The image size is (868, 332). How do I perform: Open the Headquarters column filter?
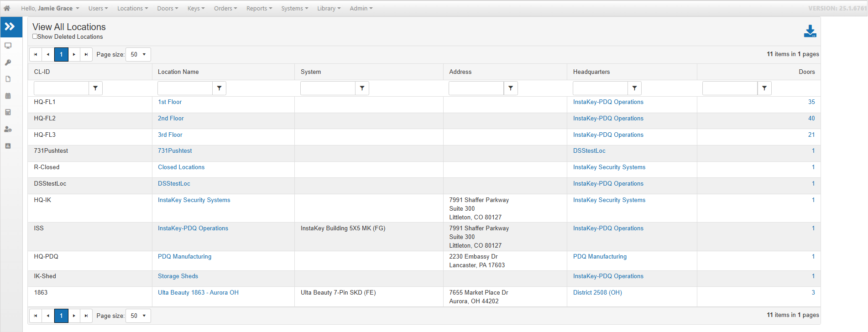pos(634,88)
